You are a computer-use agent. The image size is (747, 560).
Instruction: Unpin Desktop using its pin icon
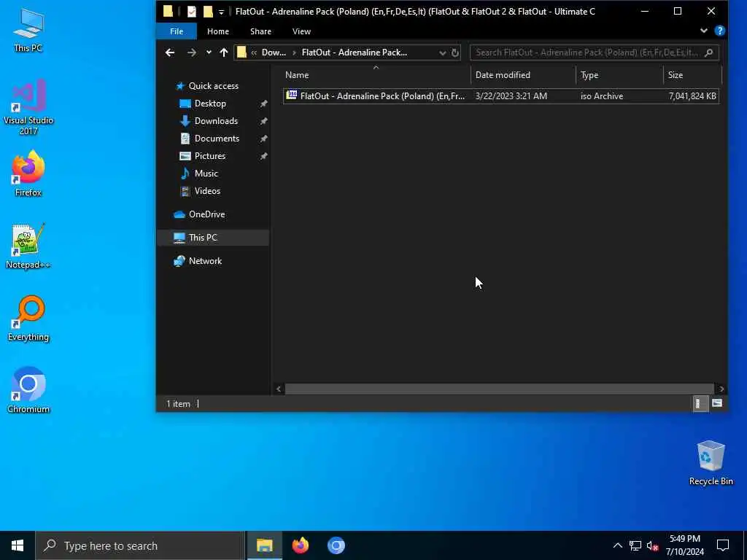pos(263,104)
